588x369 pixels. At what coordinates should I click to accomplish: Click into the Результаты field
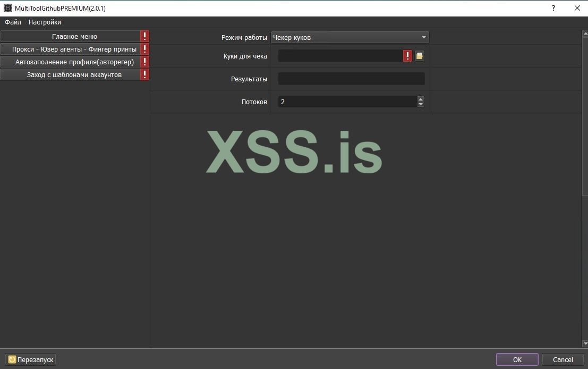tap(352, 79)
